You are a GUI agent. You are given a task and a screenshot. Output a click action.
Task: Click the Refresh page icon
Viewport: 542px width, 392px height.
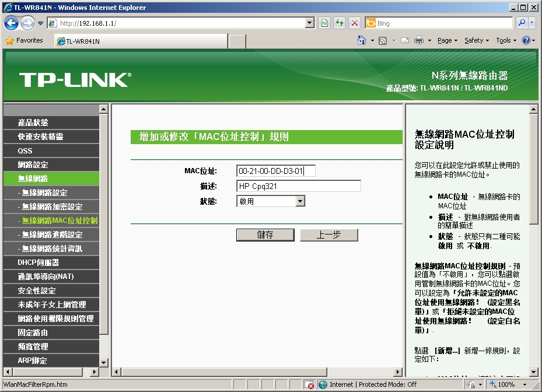340,23
